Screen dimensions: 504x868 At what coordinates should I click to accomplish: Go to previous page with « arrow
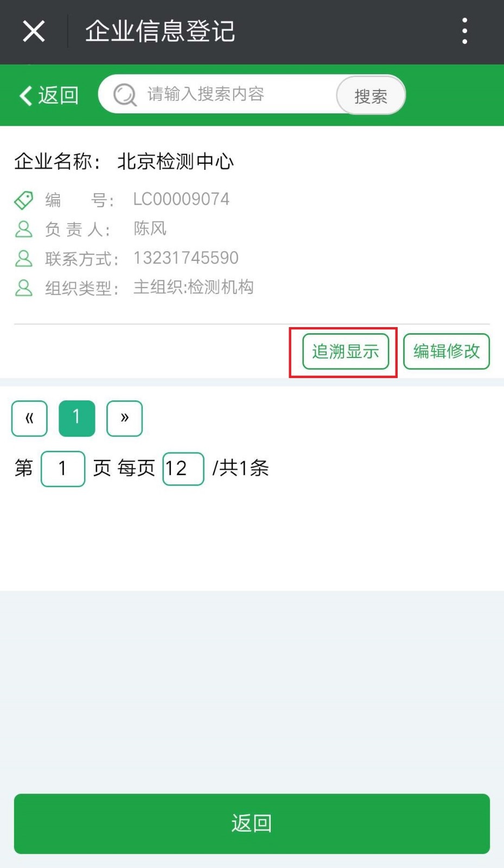coord(29,418)
